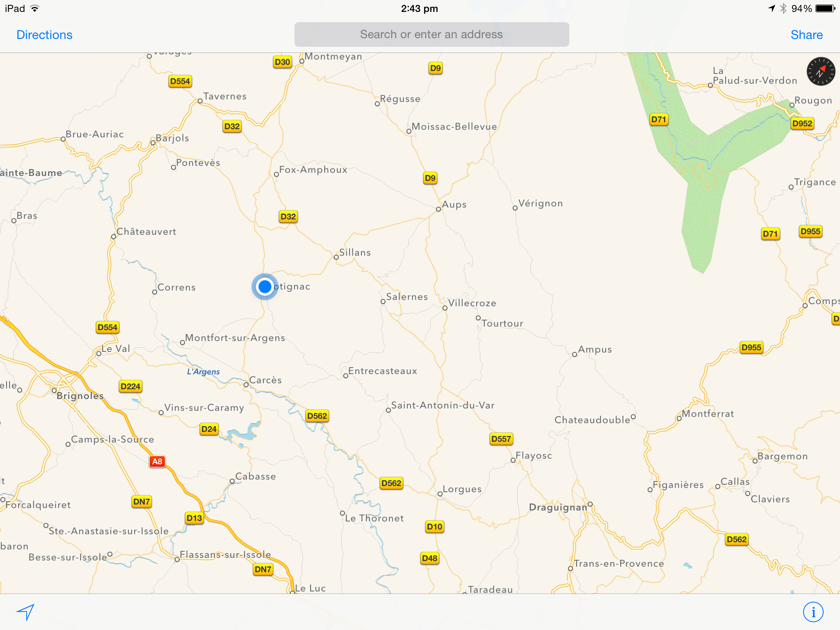Tap the D952 road shield near Rougon
The image size is (840, 630).
click(x=802, y=123)
